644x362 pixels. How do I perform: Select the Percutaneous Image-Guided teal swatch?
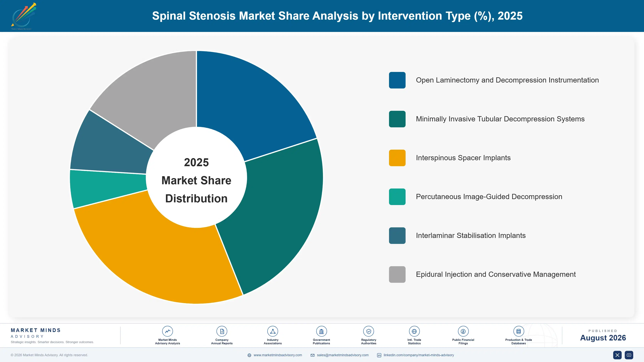397,197
